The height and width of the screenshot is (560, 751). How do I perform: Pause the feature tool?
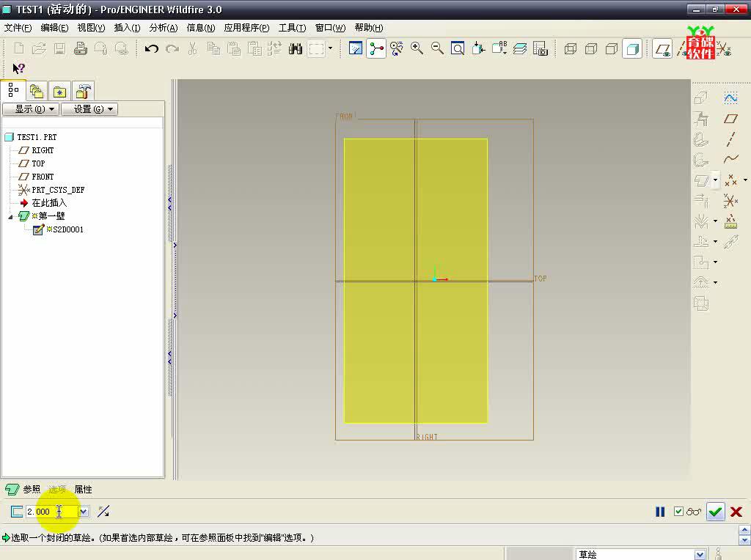pyautogui.click(x=660, y=512)
